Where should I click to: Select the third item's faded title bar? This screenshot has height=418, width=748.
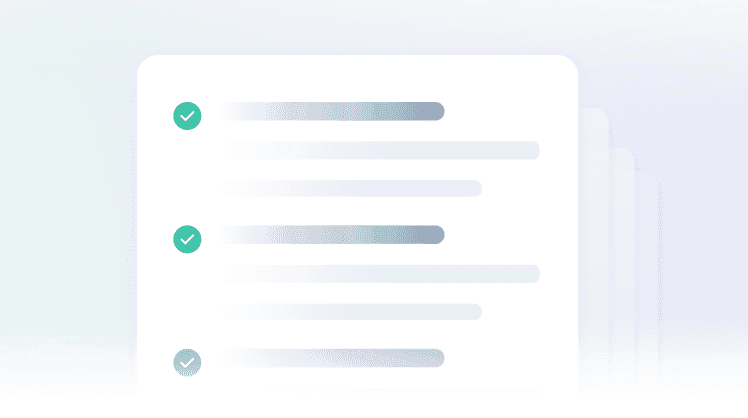pyautogui.click(x=332, y=357)
